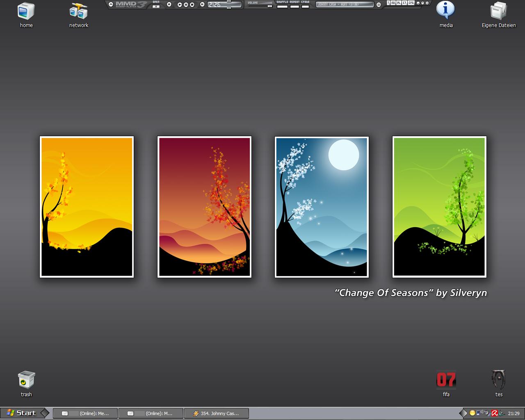Click the red autumn tree wallpaper picture
Image resolution: width=525 pixels, height=420 pixels.
[204, 207]
